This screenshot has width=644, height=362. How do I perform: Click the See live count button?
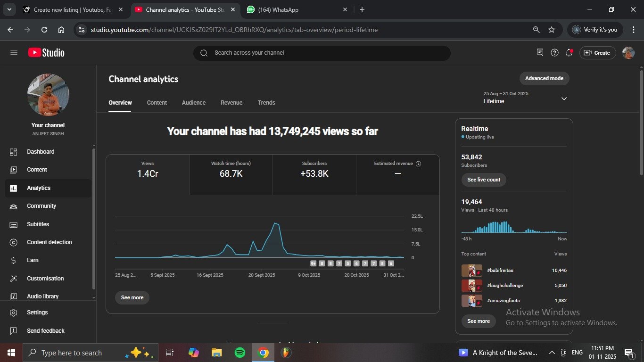(x=484, y=180)
